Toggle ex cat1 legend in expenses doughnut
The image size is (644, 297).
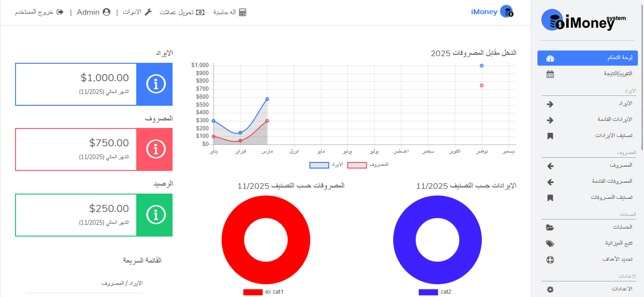264,292
